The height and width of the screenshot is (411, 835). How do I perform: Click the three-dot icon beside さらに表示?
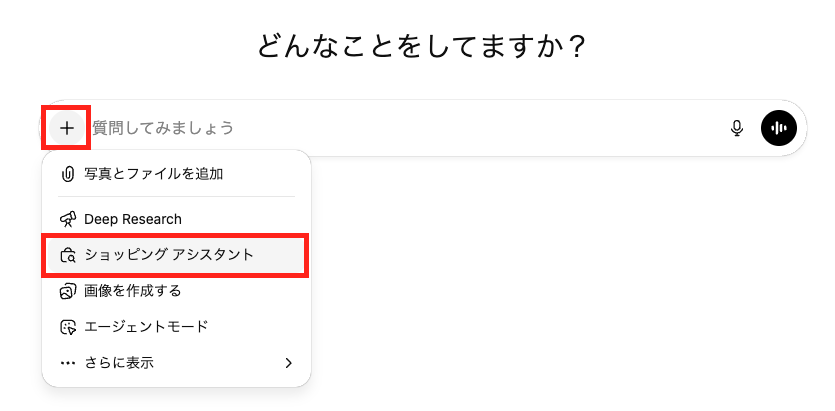(x=68, y=363)
